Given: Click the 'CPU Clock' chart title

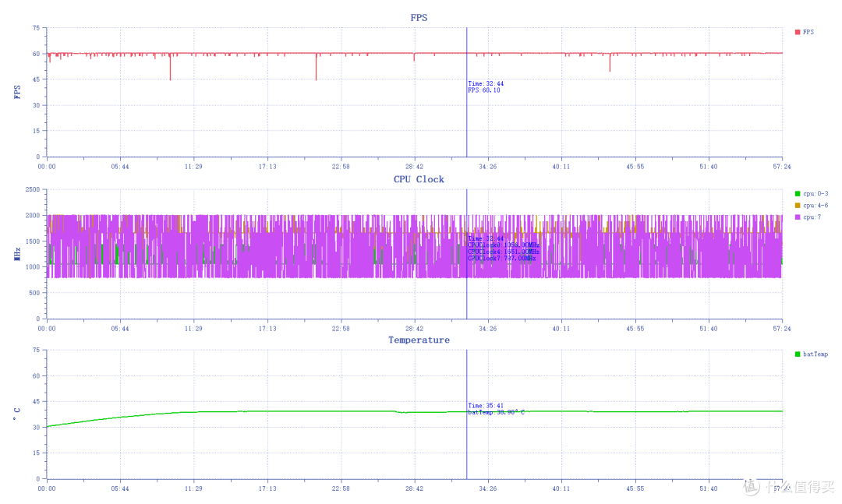Looking at the screenshot, I should tap(419, 179).
